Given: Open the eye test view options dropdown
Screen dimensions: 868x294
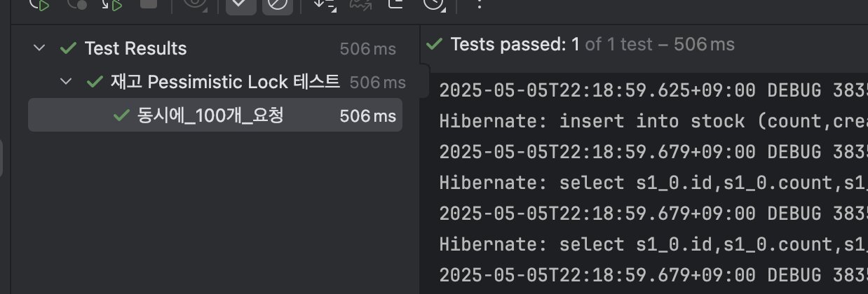Looking at the screenshot, I should (x=196, y=3).
